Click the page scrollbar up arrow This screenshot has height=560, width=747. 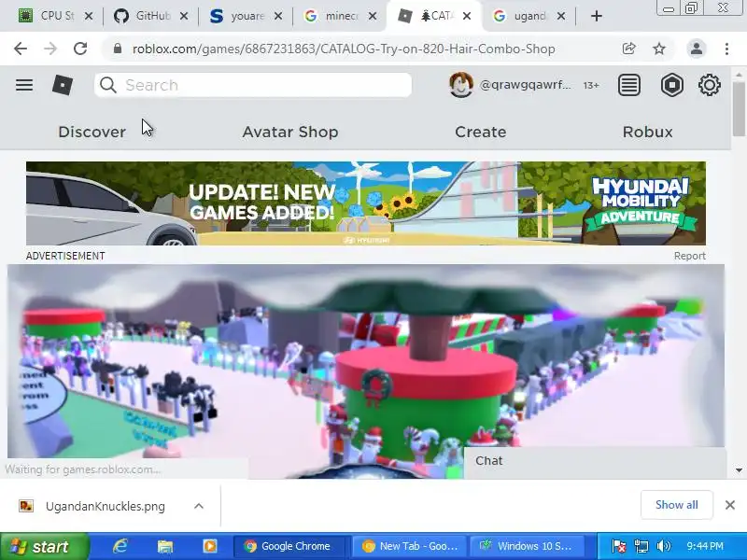[x=739, y=76]
